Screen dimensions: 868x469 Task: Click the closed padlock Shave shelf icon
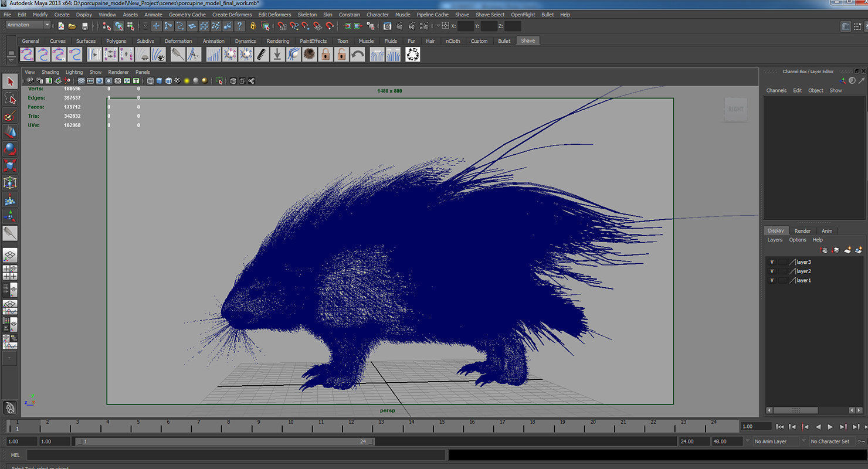pyautogui.click(x=325, y=55)
